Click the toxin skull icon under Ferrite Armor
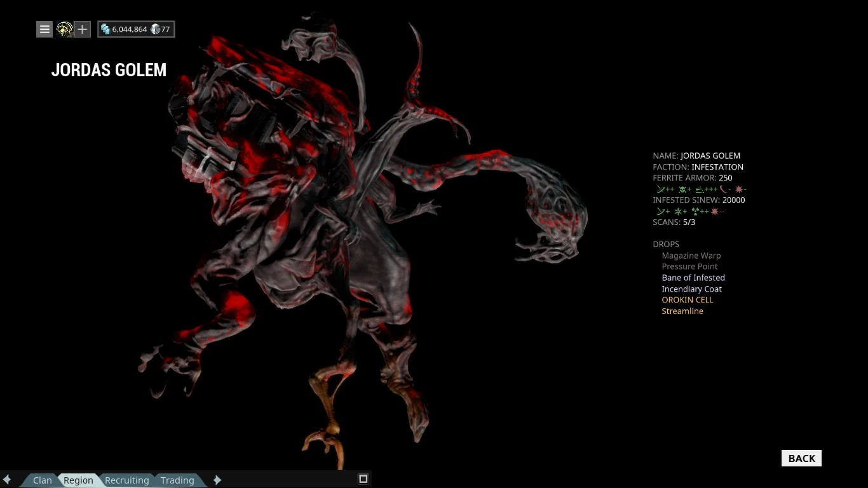868x488 pixels. (x=683, y=189)
